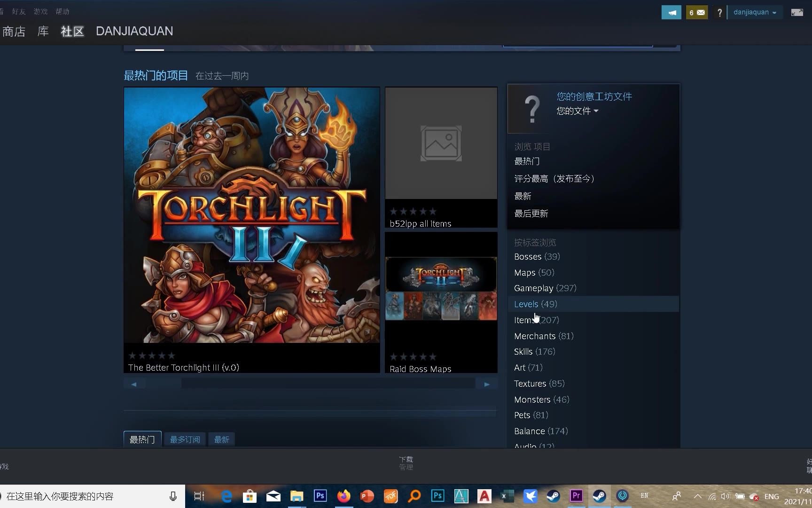Filter by Gameplay (297) tag
The width and height of the screenshot is (812, 508).
[x=545, y=288]
